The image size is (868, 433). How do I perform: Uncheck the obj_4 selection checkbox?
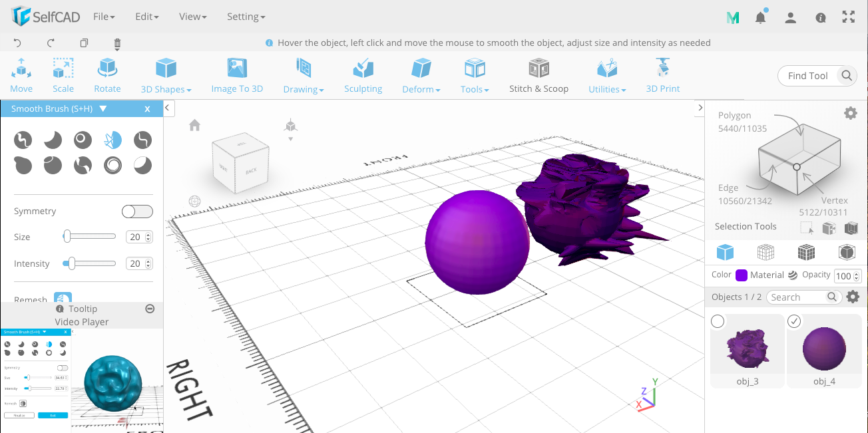[794, 322]
